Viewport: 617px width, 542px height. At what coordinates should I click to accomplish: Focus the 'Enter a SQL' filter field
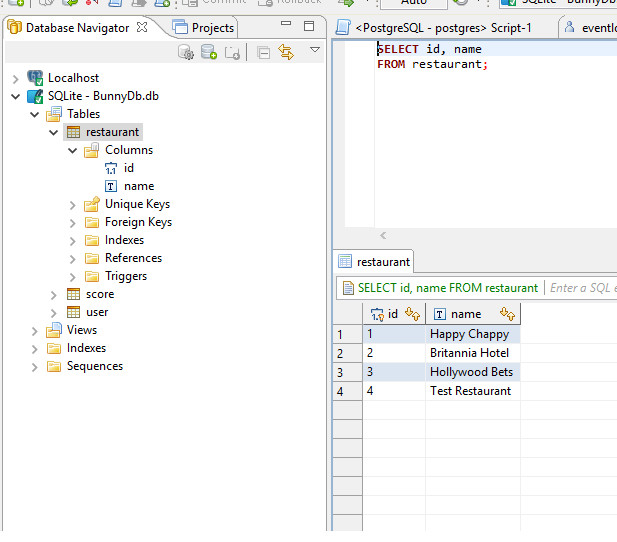(x=583, y=288)
